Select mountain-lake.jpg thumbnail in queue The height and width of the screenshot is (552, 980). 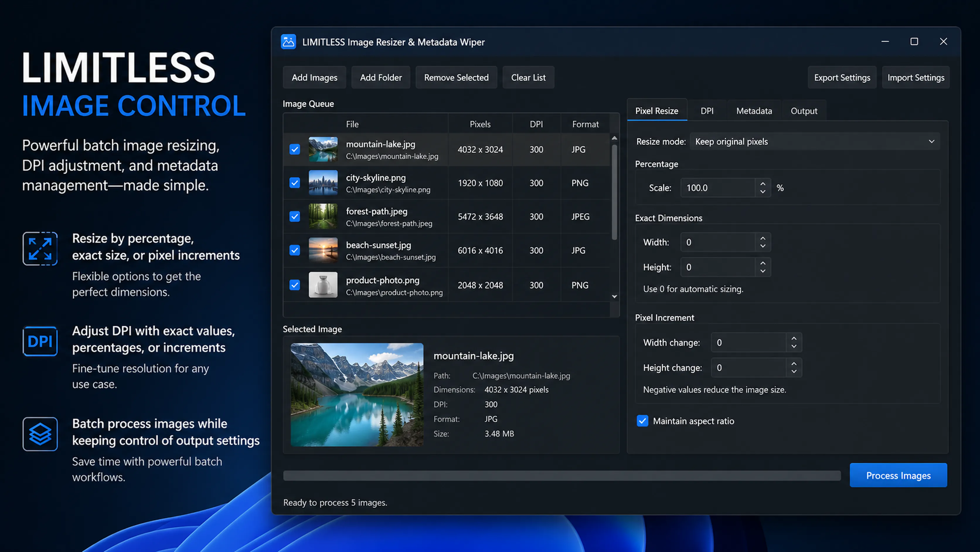point(323,149)
